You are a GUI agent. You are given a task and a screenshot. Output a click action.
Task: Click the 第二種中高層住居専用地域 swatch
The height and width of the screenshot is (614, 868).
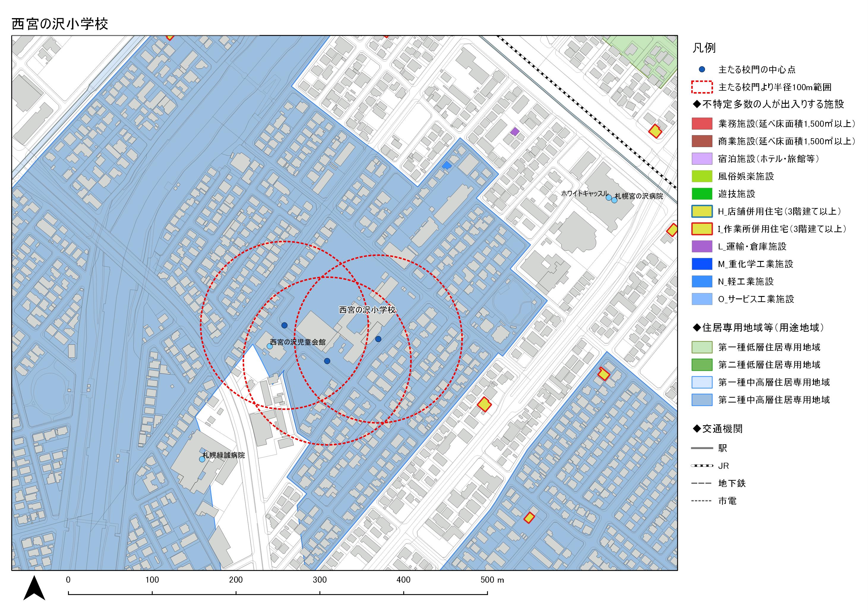pyautogui.click(x=702, y=400)
